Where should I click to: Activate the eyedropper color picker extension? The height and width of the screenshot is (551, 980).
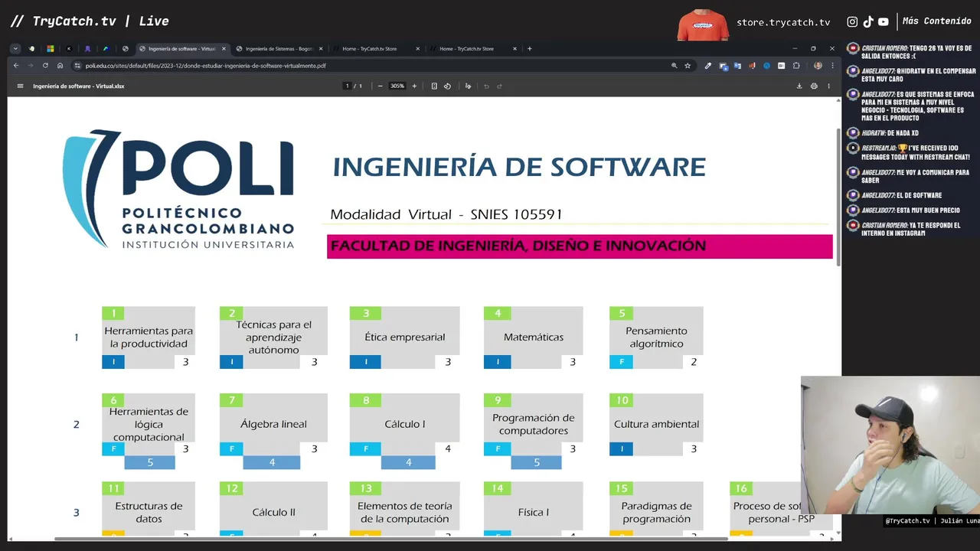point(708,66)
